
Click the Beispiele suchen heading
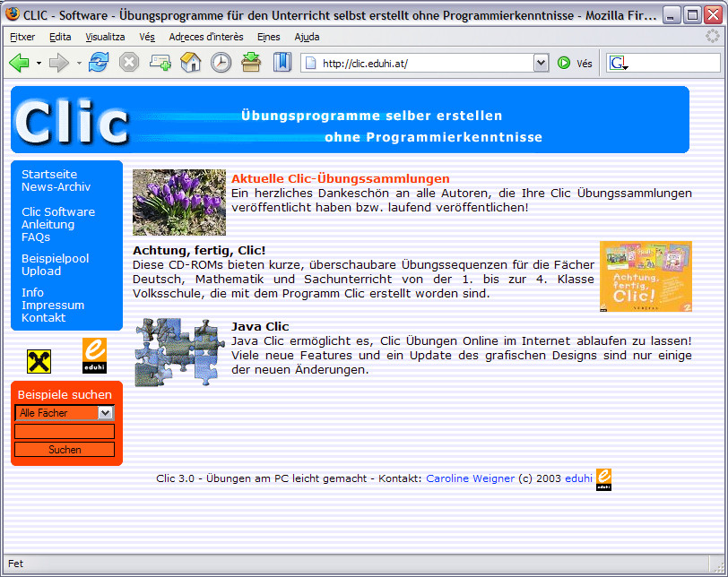[x=65, y=395]
